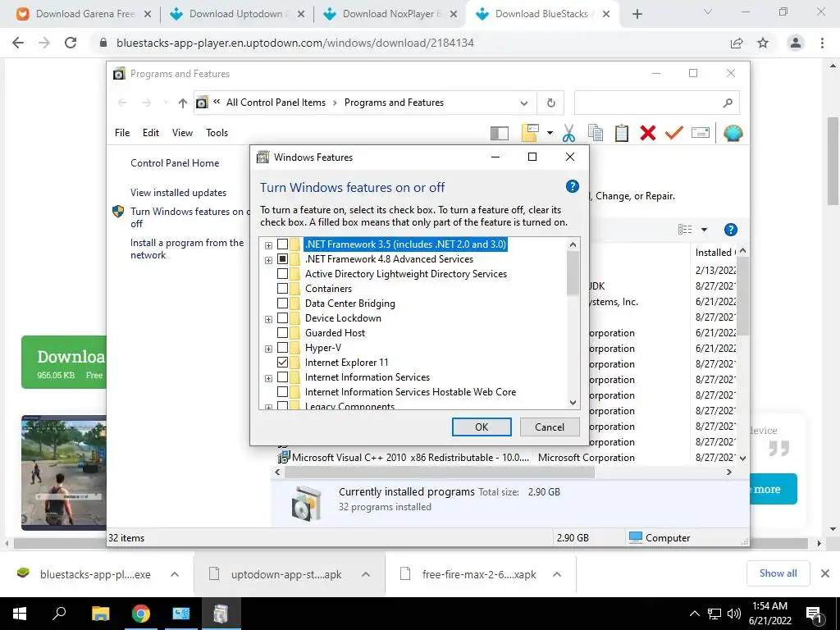Toggle the preview pane layout icon
This screenshot has width=840, height=630.
point(500,133)
